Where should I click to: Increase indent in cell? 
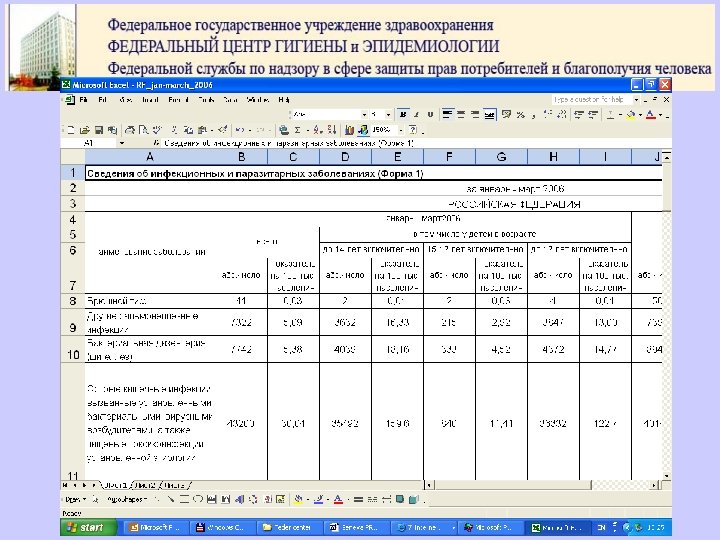593,114
